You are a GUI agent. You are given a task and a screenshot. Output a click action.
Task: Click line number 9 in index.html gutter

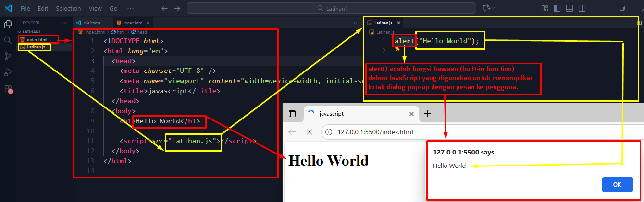[x=92, y=121]
